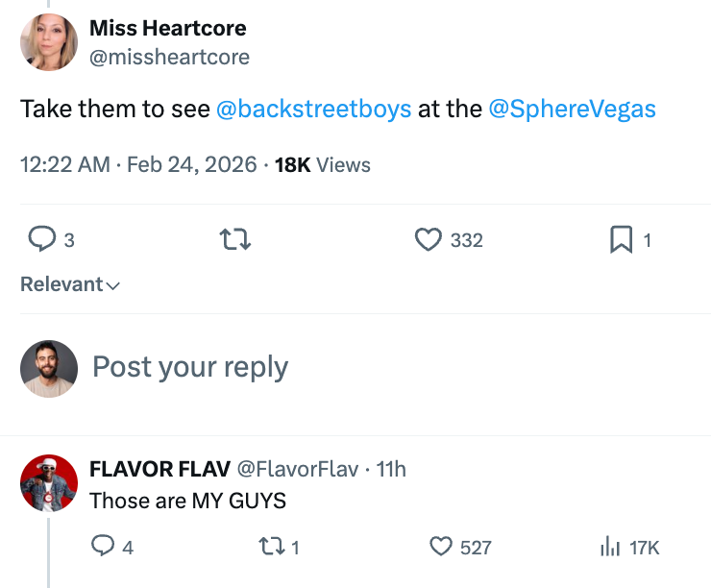
Task: Like Flavor Flav's reply
Action: pyautogui.click(x=441, y=547)
